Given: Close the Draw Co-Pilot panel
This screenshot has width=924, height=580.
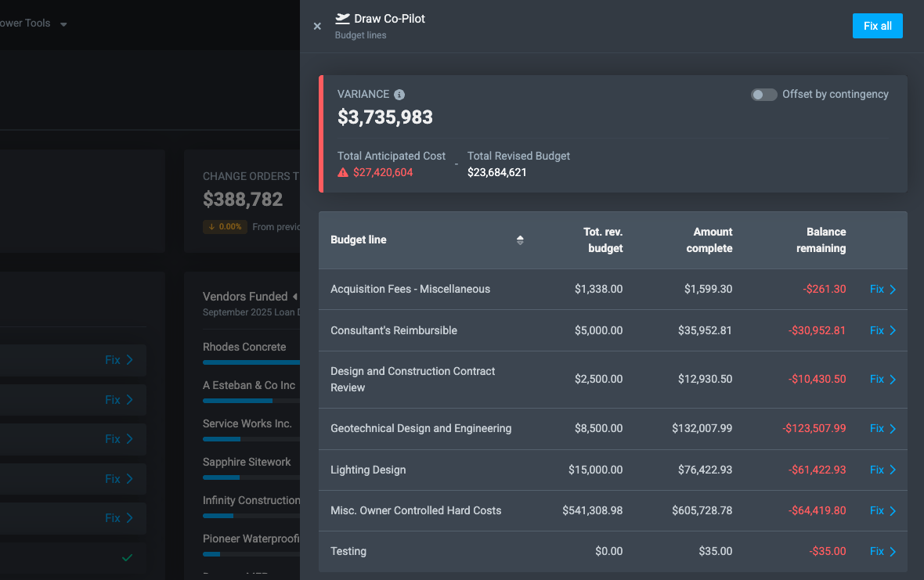Looking at the screenshot, I should click(317, 26).
